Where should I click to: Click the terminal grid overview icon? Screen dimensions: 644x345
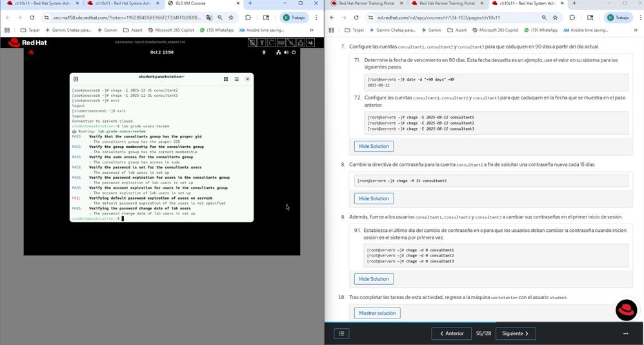pyautogui.click(x=226, y=79)
